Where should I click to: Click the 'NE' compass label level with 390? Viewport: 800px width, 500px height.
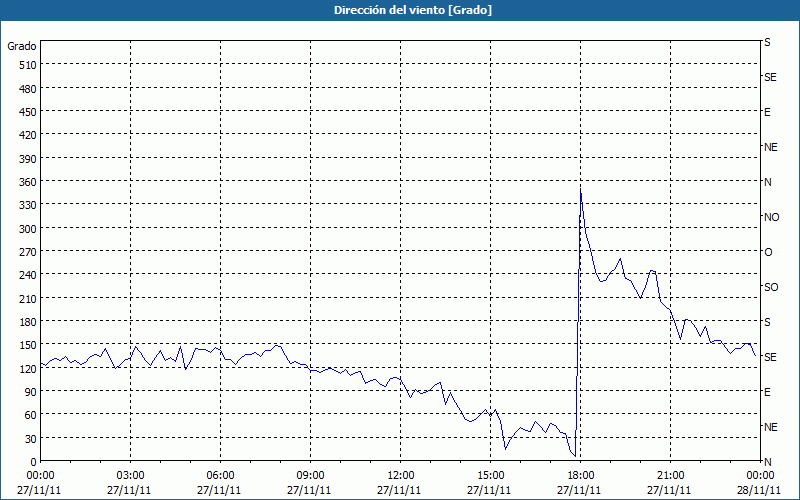(x=771, y=147)
